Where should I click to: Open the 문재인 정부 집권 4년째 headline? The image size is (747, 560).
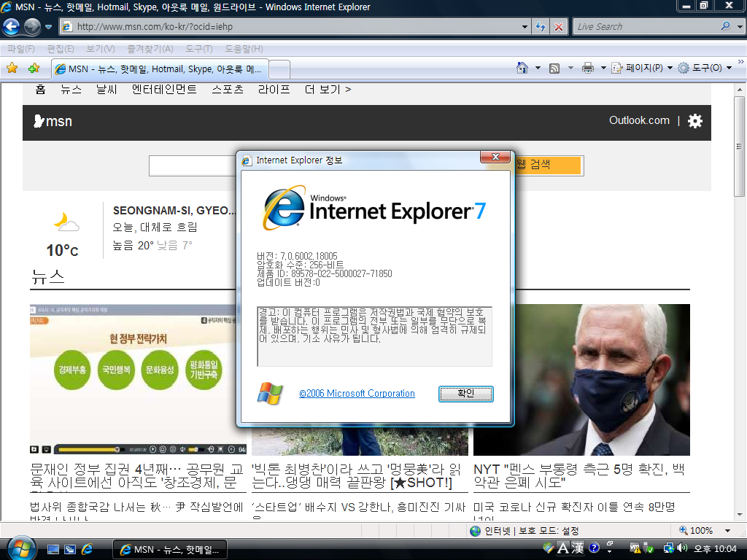pos(137,475)
